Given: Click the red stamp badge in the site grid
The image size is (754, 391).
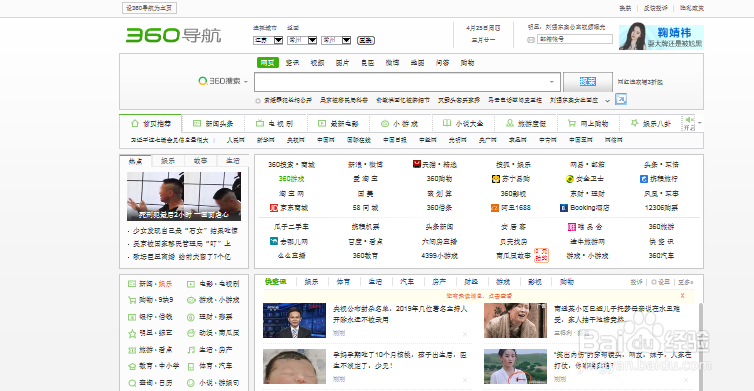Looking at the screenshot, I should point(541,255).
